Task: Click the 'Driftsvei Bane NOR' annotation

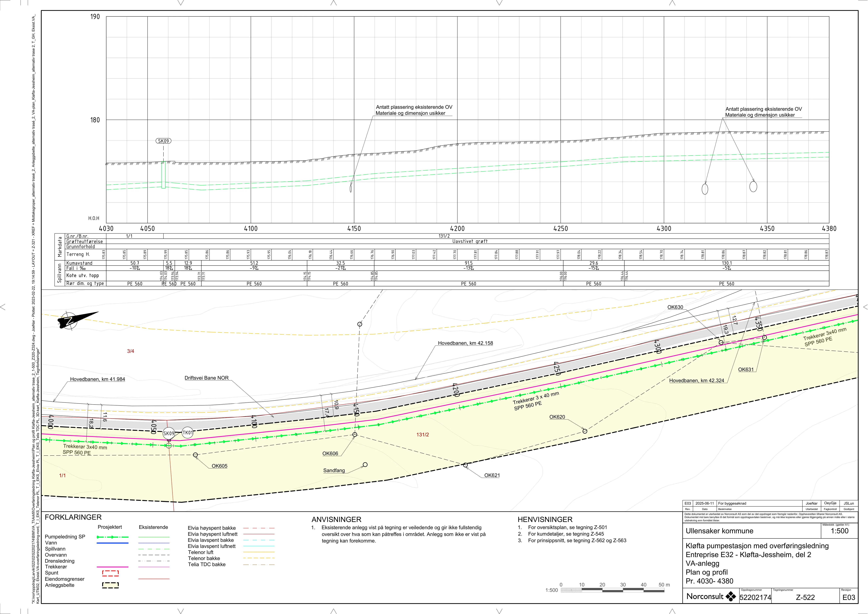Action: point(206,378)
